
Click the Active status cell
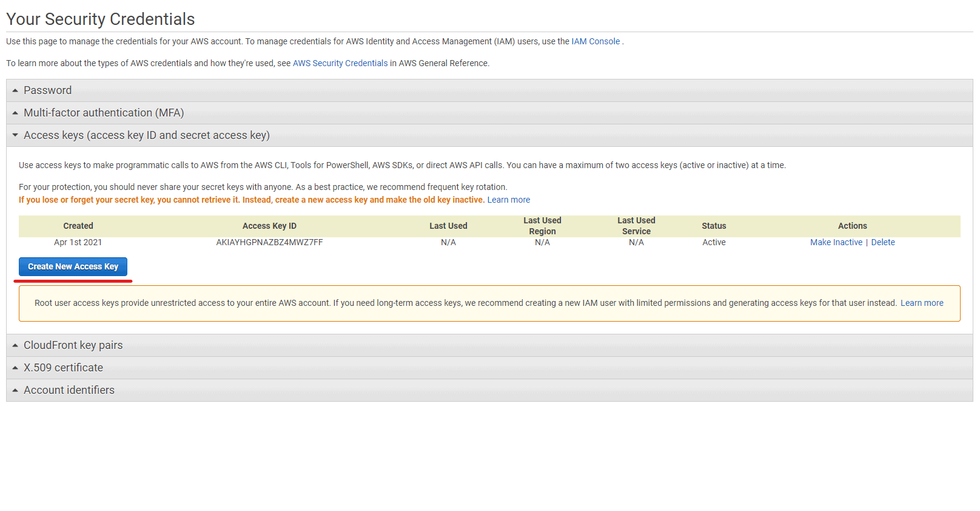714,242
